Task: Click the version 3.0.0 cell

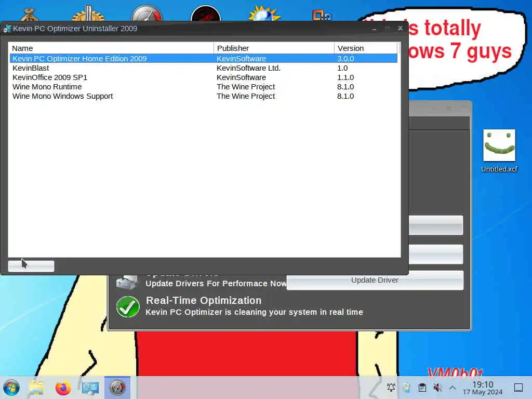Action: (345, 58)
